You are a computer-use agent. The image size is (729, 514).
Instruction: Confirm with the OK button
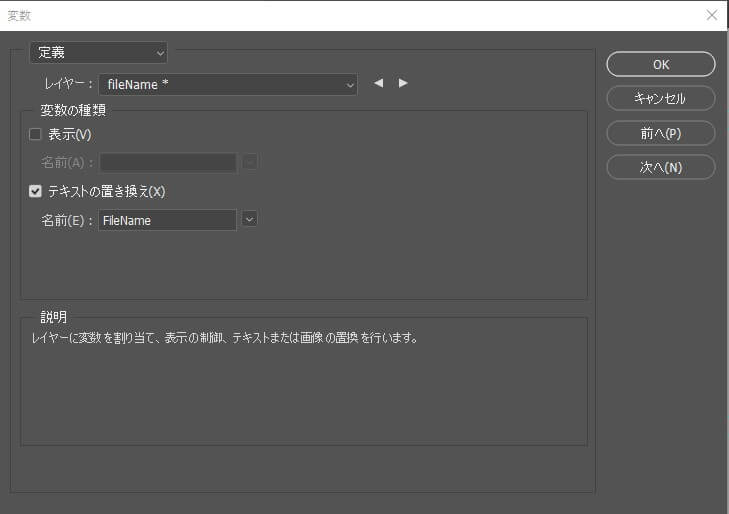pyautogui.click(x=661, y=64)
